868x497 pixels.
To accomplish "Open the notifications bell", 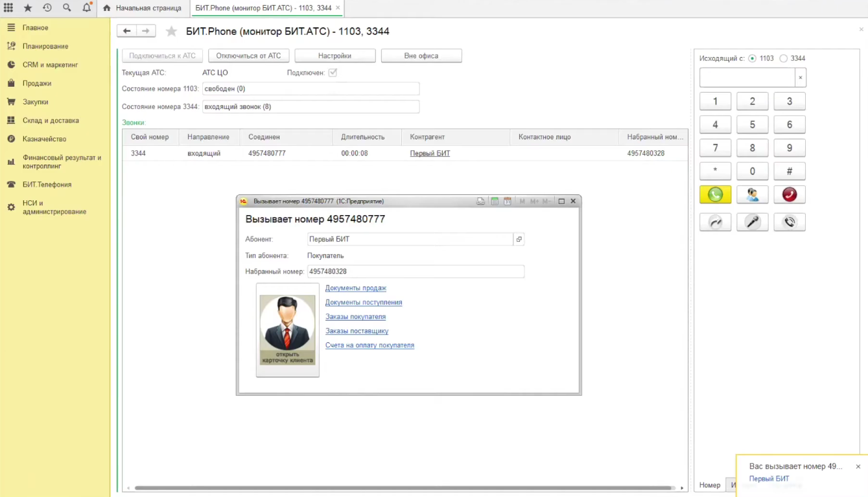I will pyautogui.click(x=86, y=8).
